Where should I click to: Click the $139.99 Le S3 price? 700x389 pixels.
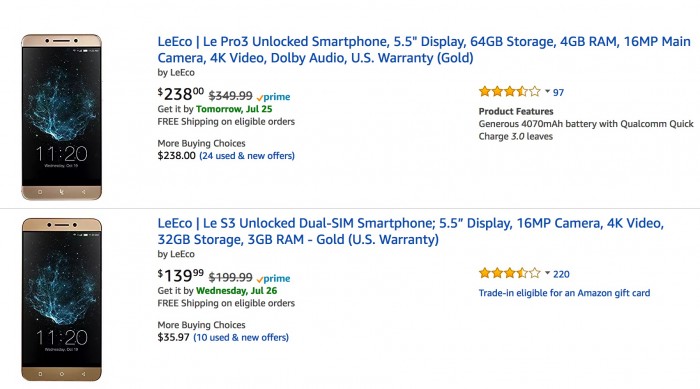(181, 276)
